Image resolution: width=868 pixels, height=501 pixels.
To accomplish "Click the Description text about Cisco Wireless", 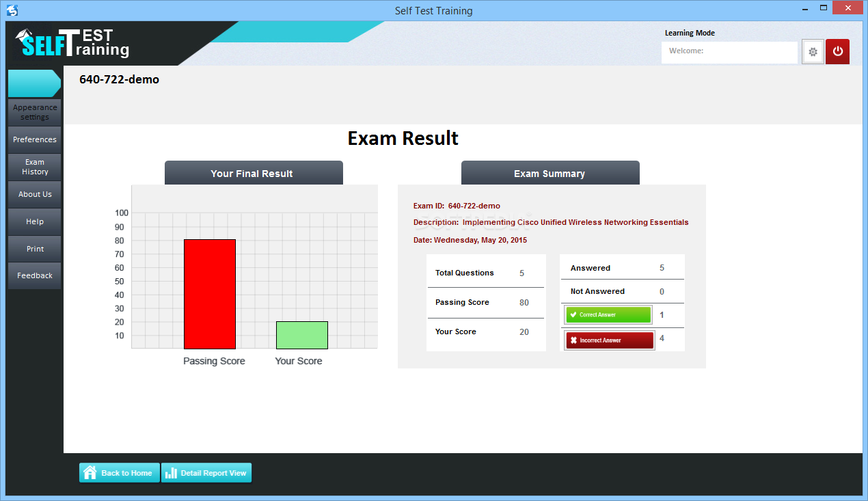I will click(551, 222).
